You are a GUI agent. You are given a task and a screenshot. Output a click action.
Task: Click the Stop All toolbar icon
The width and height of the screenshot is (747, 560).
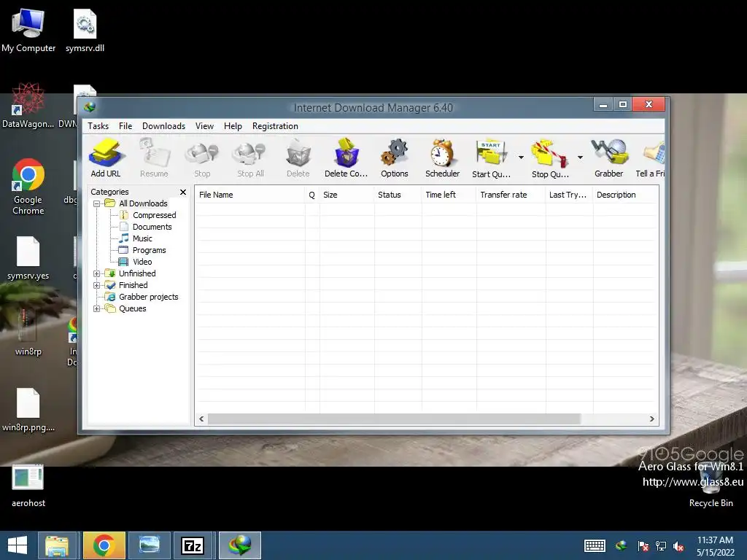point(251,157)
